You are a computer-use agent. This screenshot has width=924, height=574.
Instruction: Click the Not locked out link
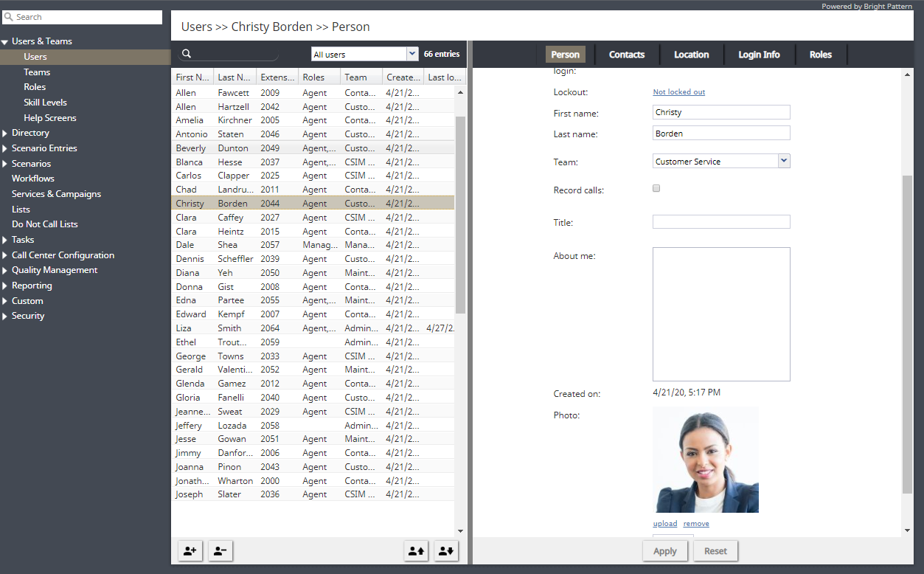pyautogui.click(x=678, y=92)
